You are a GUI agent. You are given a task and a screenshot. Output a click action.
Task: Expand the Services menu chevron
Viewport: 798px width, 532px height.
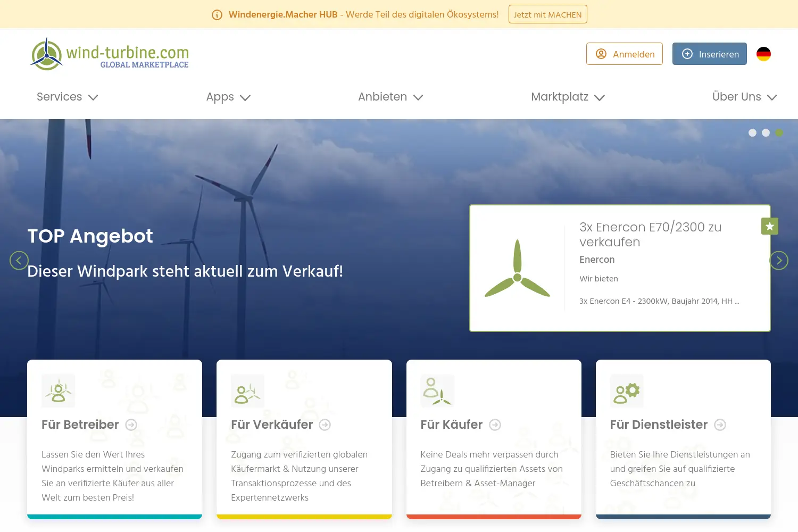click(93, 97)
